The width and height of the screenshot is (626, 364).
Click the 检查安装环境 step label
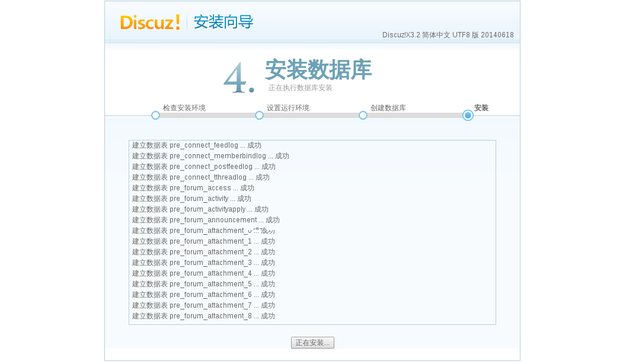[x=184, y=108]
